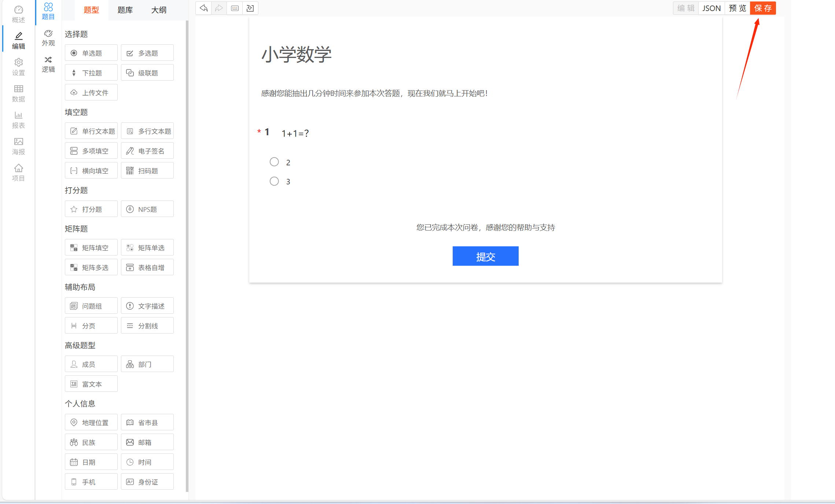Add a 打分题 star rating question

pyautogui.click(x=91, y=209)
